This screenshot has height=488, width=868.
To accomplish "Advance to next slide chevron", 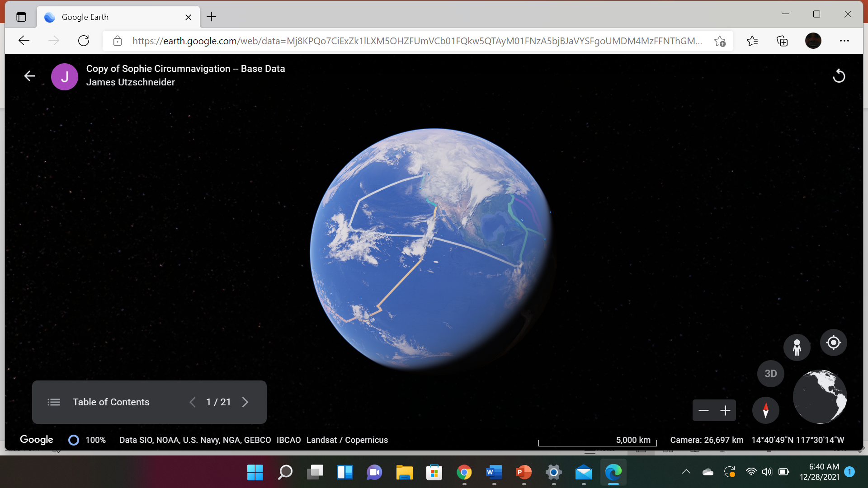I will (245, 402).
